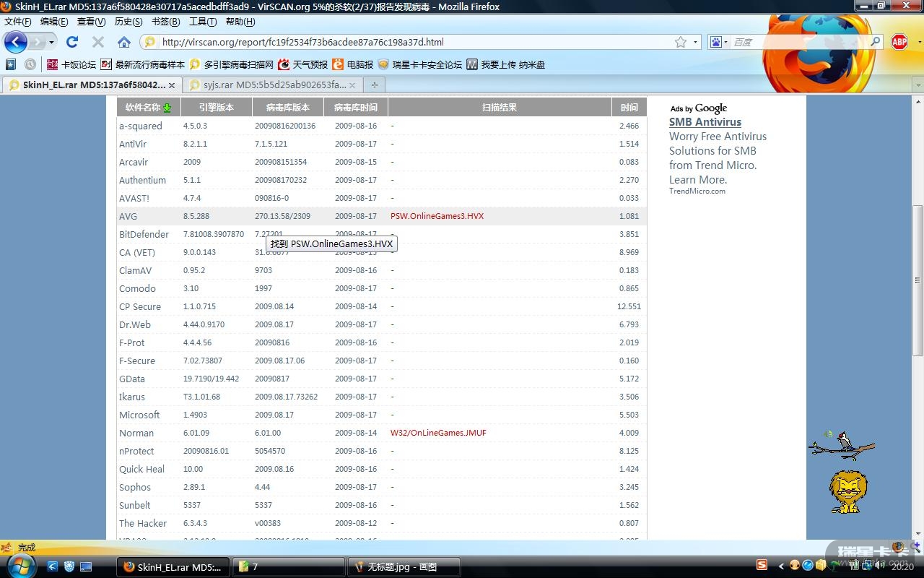Click the Stop loading X icon

(x=98, y=42)
